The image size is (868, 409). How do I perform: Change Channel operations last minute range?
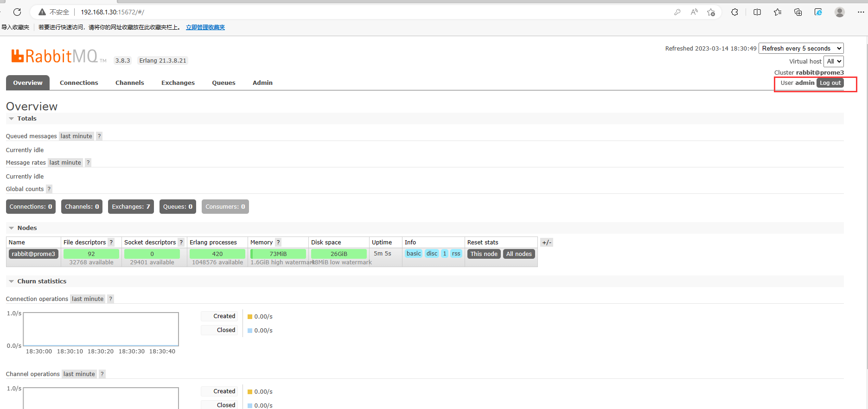[x=79, y=374]
